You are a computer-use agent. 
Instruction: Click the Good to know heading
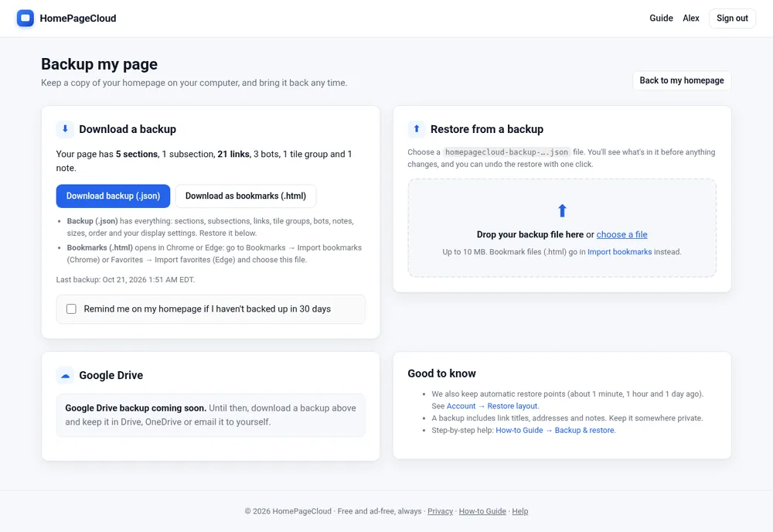click(441, 373)
